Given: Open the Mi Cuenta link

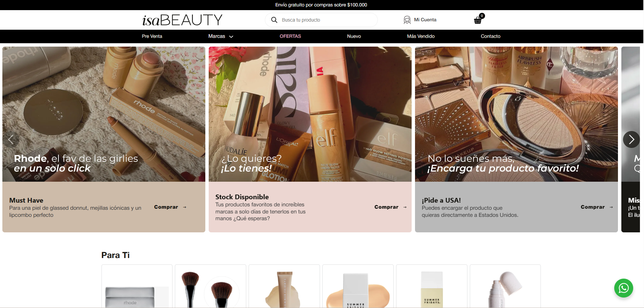Looking at the screenshot, I should 425,20.
